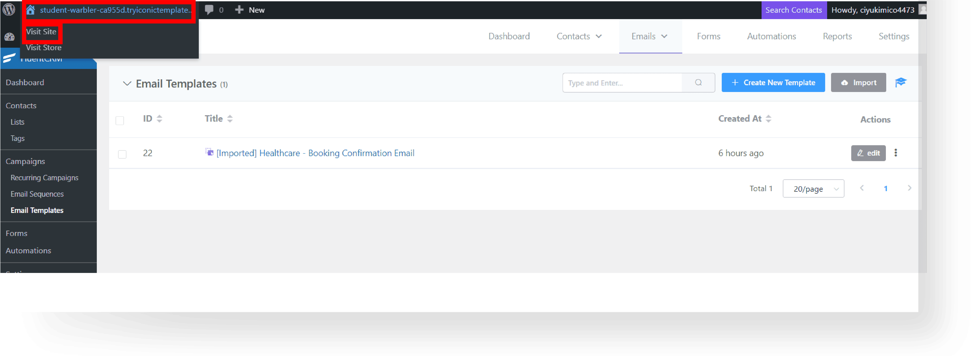Screen dimensions: 980x356
Task: Open the Healthcare Booking Confirmation Email template
Action: pos(315,153)
